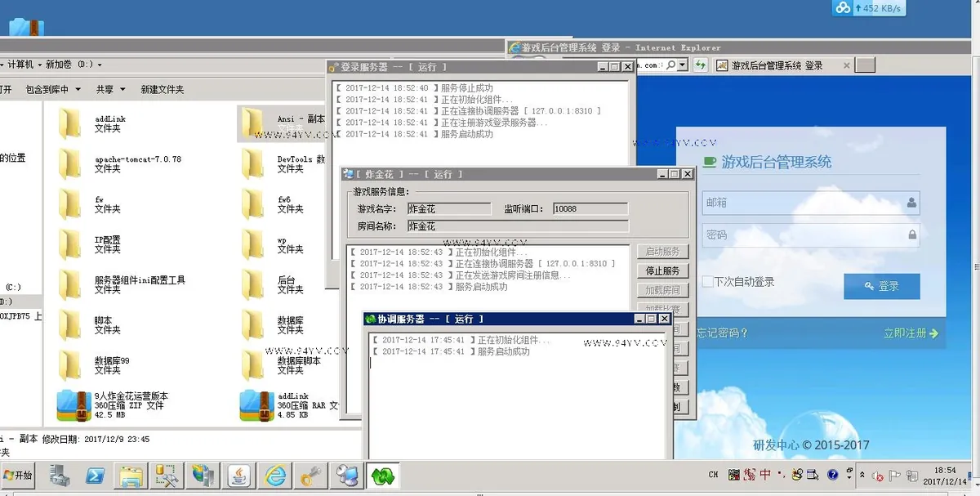The image size is (980, 496).
Task: Expand the 包含到库中 dropdown
Action: (53, 89)
